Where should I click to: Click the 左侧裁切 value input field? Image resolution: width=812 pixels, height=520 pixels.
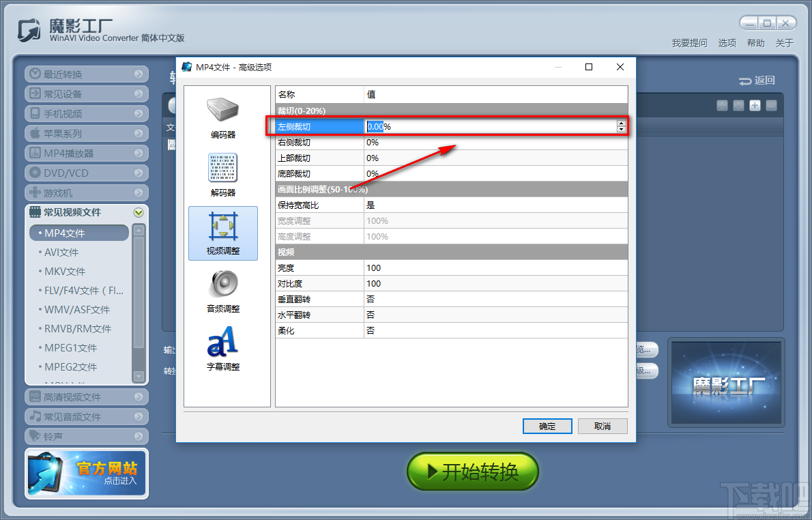click(491, 126)
